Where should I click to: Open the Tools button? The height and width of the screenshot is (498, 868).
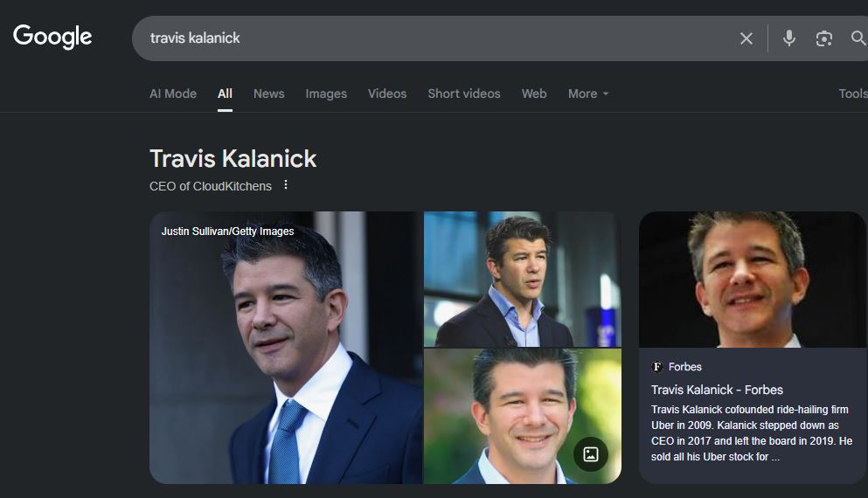(x=853, y=93)
